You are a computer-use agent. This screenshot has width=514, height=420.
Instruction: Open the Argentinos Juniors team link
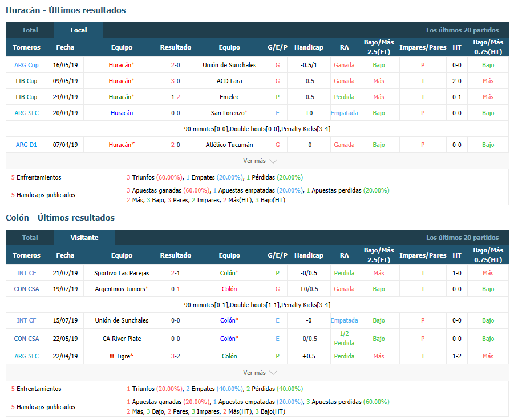click(x=120, y=289)
